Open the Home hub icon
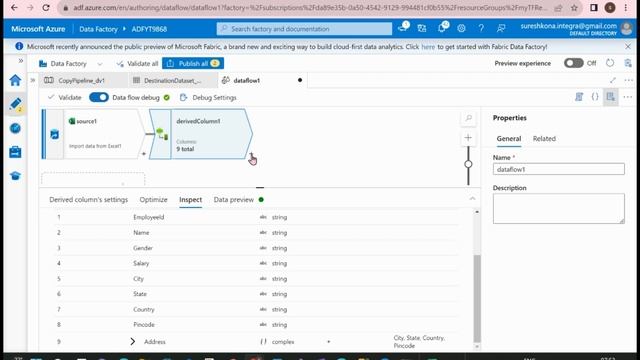The width and height of the screenshot is (640, 360). [15, 80]
